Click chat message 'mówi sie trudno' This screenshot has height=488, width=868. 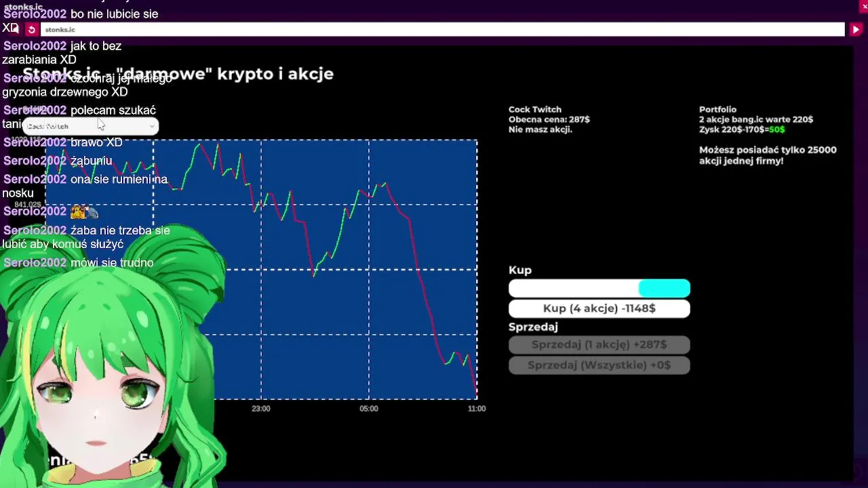tap(112, 263)
